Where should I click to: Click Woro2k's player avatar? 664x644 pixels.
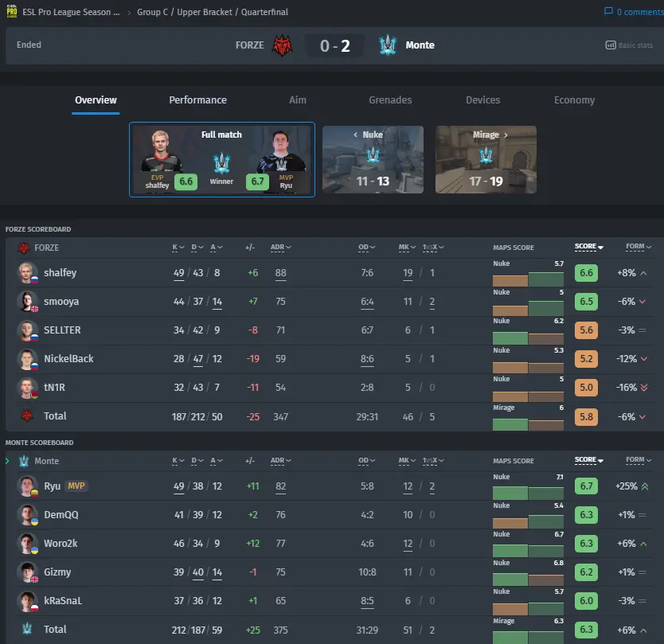(x=27, y=544)
